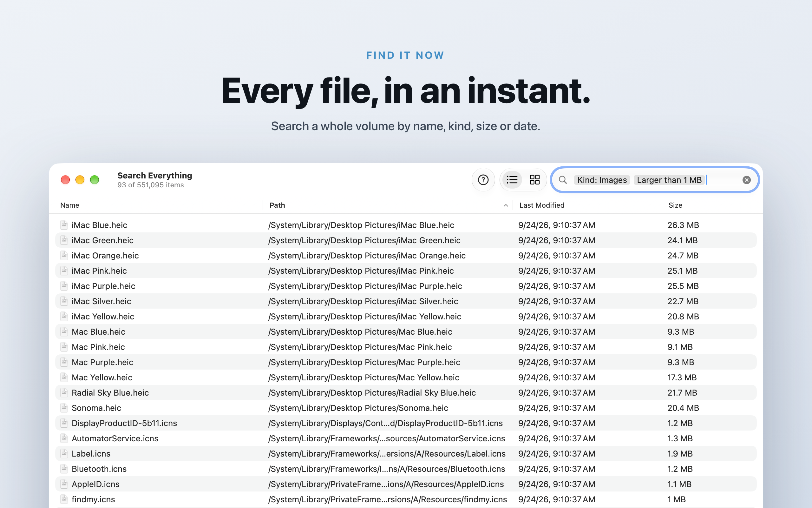Click the green zoom window button
The image size is (812, 508).
pos(95,180)
